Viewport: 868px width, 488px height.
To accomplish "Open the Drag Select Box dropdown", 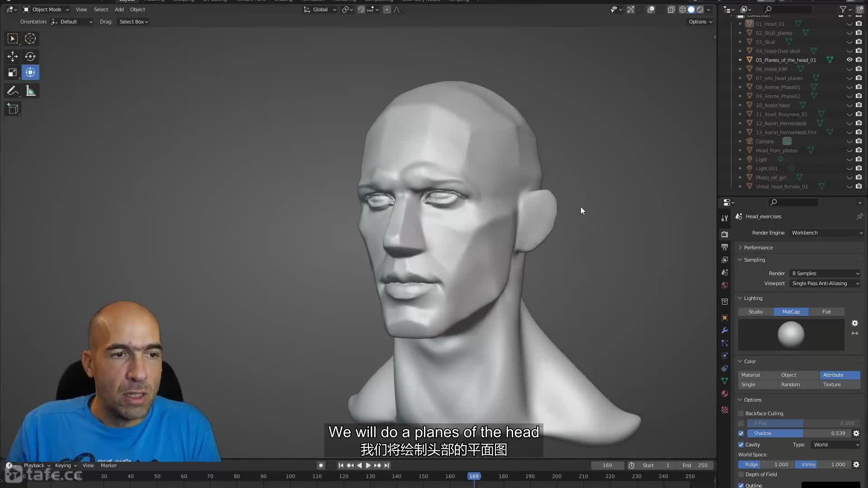I will 133,22.
